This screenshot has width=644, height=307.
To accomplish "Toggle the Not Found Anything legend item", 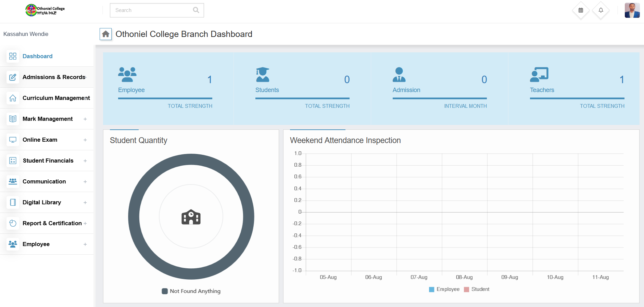I will 191,291.
